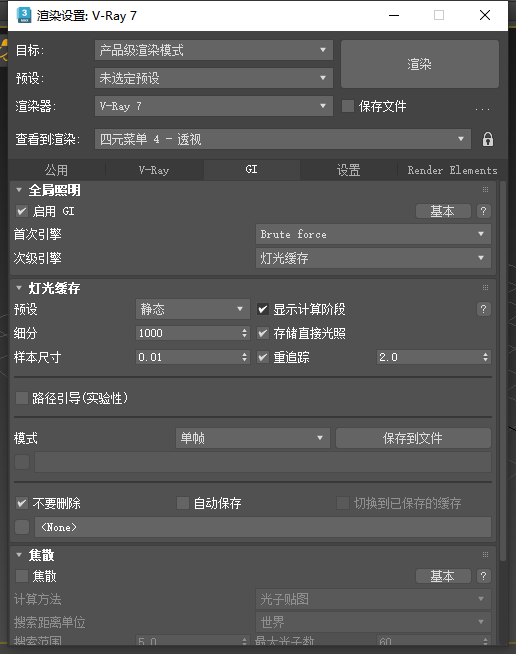Click 基本 button in 焦散 rollout
516x654 pixels.
point(443,576)
